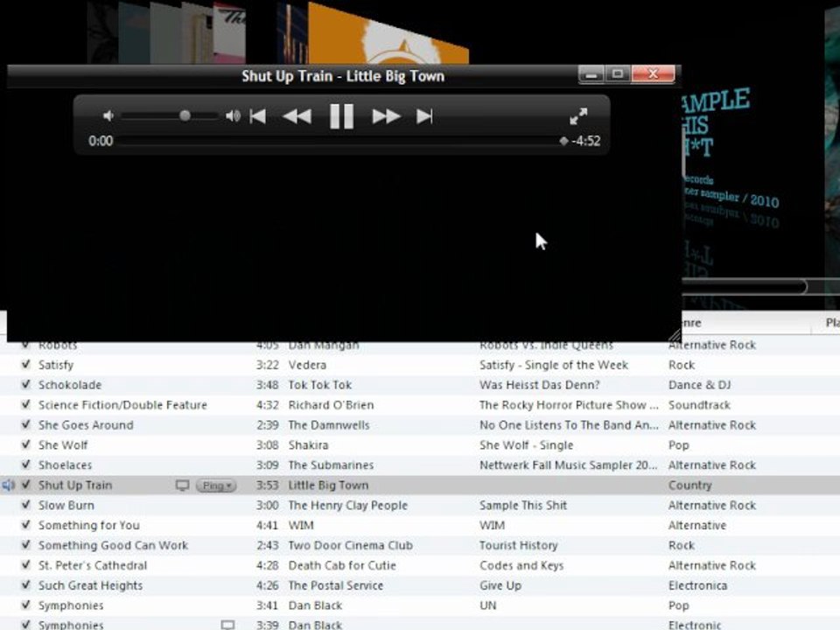Click artist The Damnwells

point(329,425)
